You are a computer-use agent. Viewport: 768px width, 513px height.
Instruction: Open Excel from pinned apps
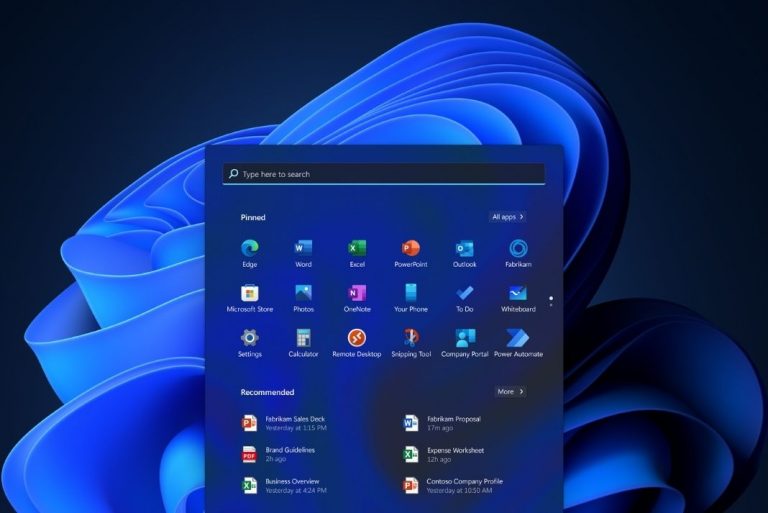pyautogui.click(x=357, y=249)
